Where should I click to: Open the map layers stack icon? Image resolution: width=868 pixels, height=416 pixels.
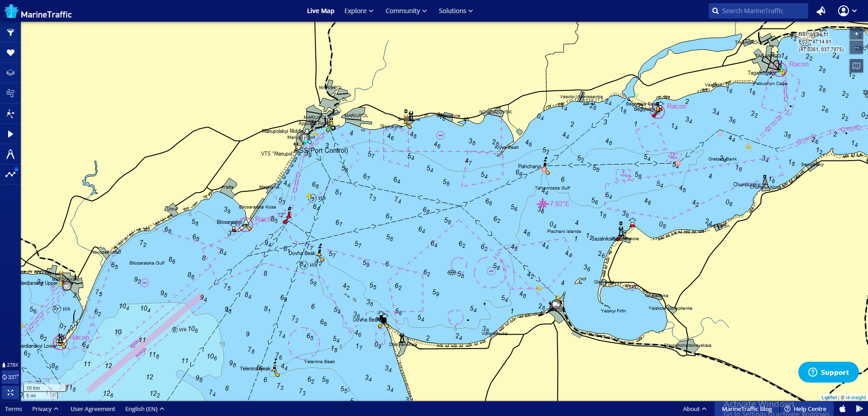(10, 73)
